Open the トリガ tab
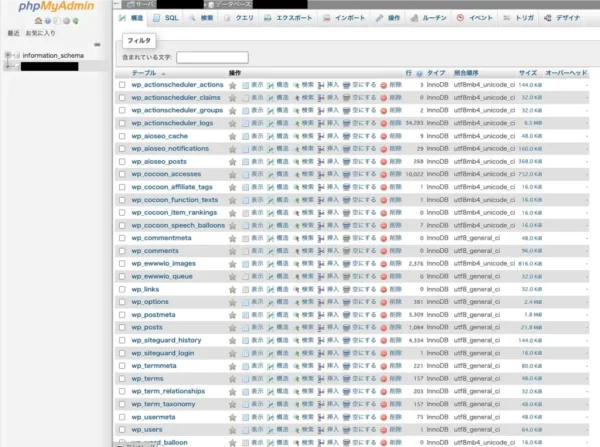Image resolution: width=600 pixels, height=447 pixels. 518,18
